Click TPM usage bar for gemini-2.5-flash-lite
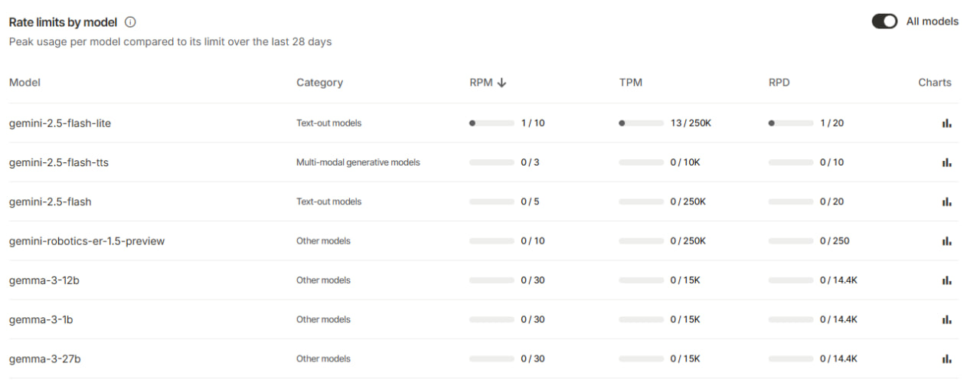The image size is (980, 383). (x=641, y=123)
